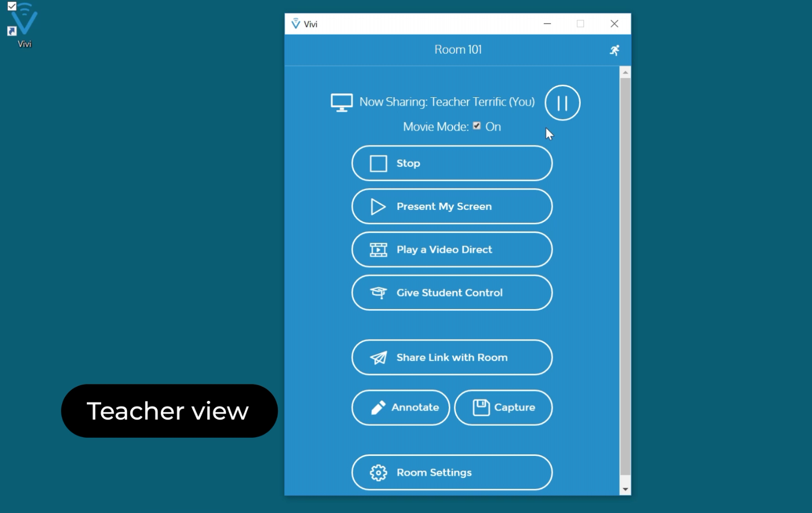812x513 pixels.
Task: Pause the current screen sharing
Action: click(x=562, y=103)
